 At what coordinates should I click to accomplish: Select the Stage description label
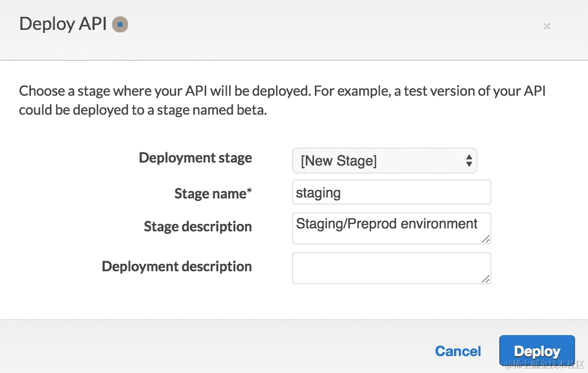(x=198, y=227)
